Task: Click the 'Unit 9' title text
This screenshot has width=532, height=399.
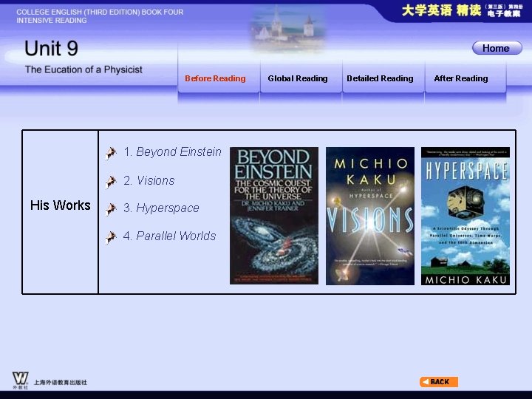Action: (x=51, y=48)
